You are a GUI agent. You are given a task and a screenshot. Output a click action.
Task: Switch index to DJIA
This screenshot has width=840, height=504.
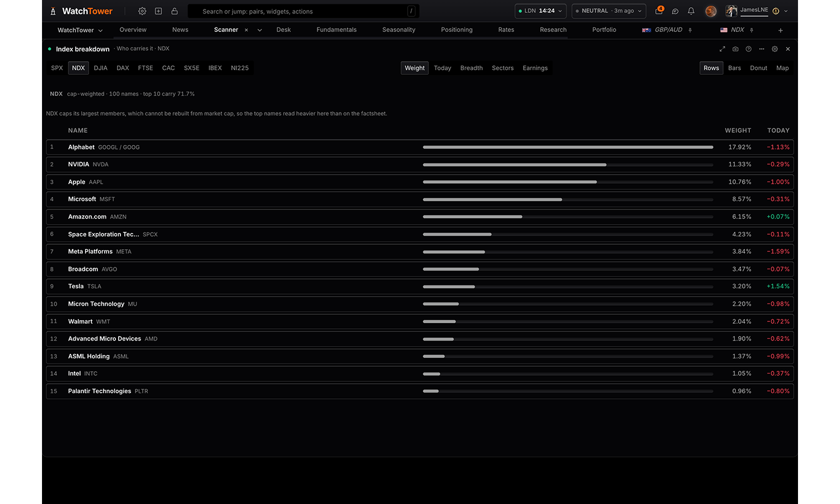pyautogui.click(x=101, y=68)
